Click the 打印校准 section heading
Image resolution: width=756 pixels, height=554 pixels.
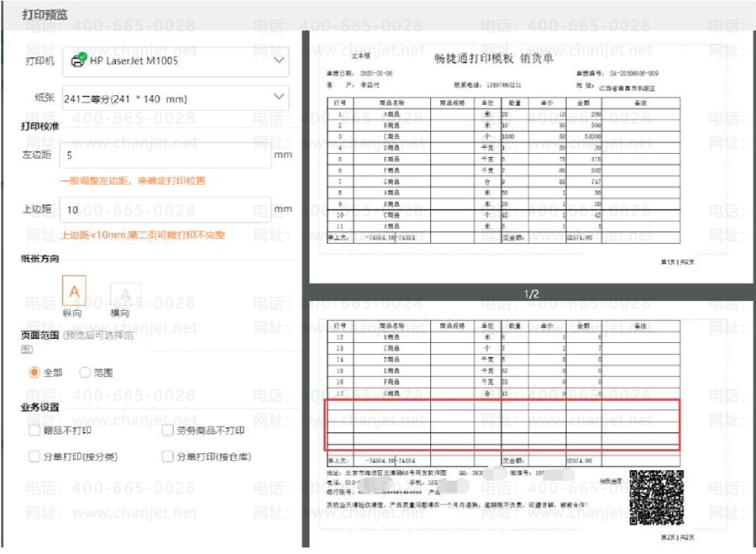[39, 126]
